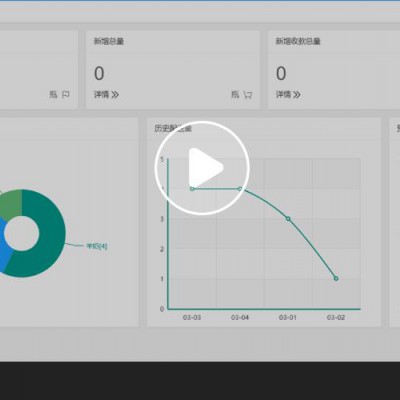Click the 03-02 x-axis date label
This screenshot has width=400, height=400.
[x=336, y=317]
